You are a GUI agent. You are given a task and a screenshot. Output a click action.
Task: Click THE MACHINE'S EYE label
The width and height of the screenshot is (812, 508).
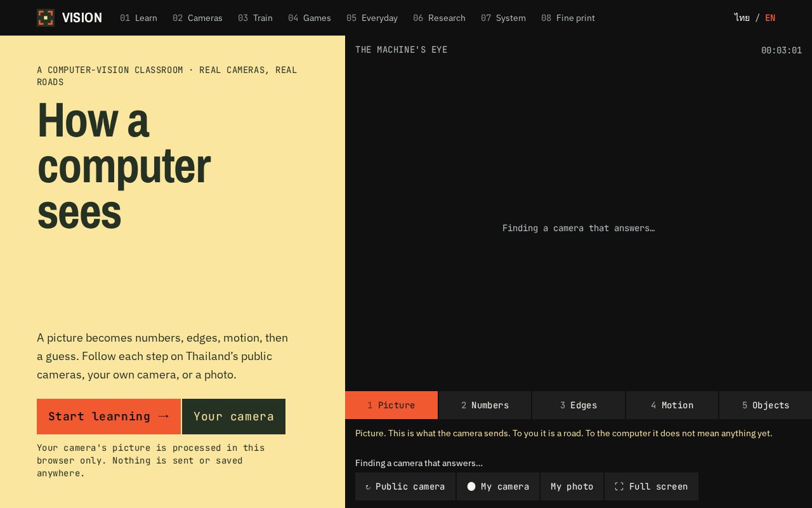(x=402, y=50)
